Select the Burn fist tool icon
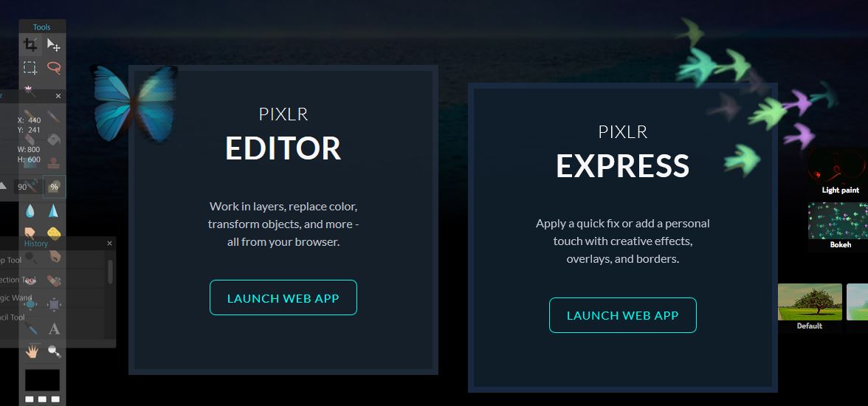 [55, 256]
